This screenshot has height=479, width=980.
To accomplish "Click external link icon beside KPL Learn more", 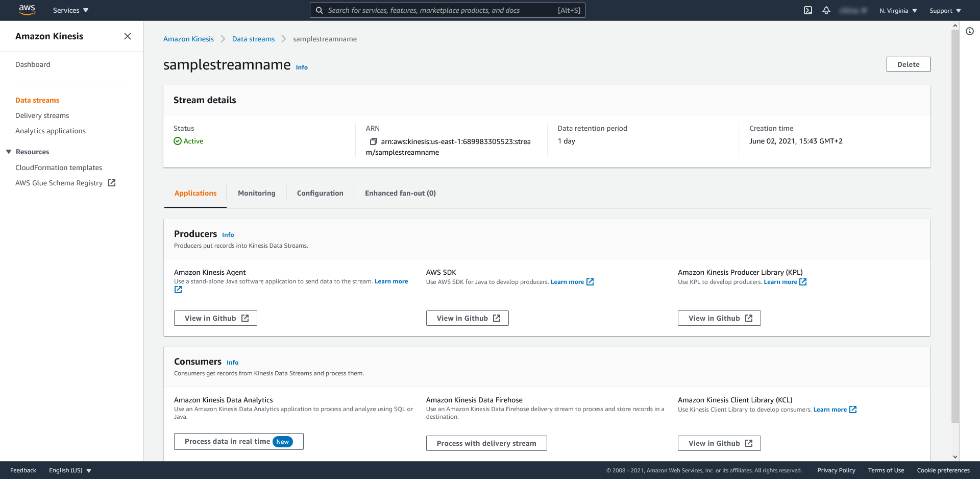I will tap(803, 282).
